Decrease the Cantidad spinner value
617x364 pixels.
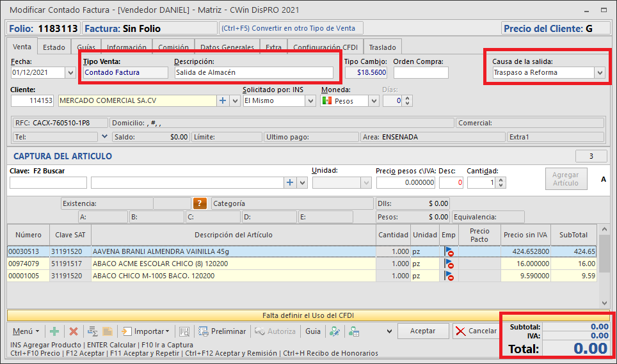(501, 185)
